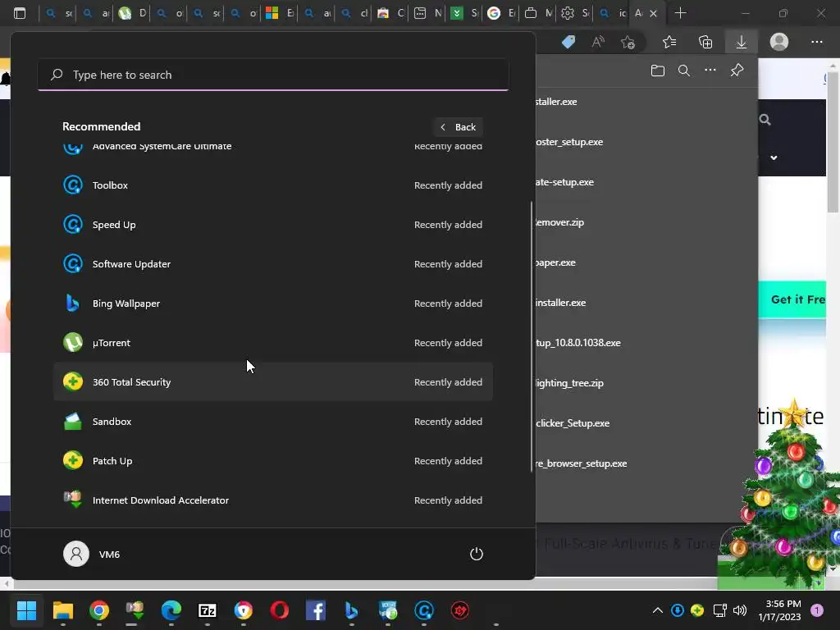Open Edge downloads toolbar button
This screenshot has width=840, height=630.
coord(742,42)
